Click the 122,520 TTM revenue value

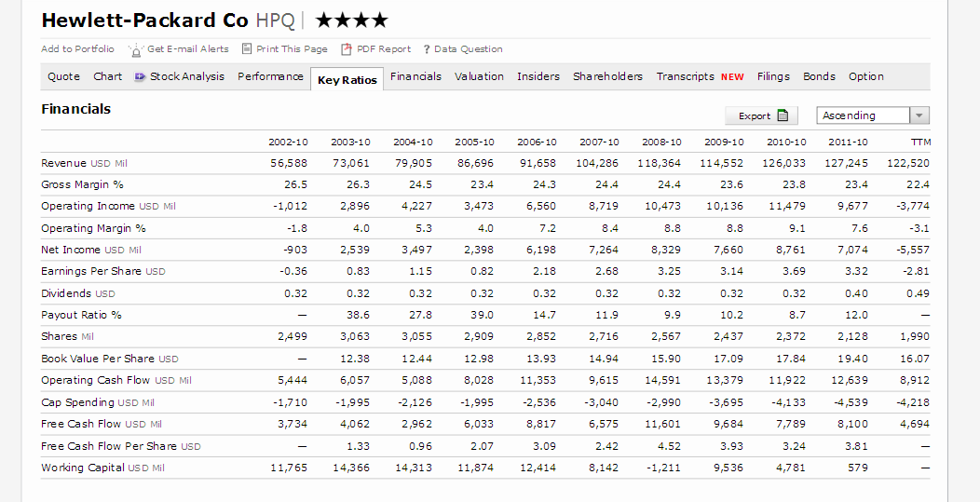(908, 163)
